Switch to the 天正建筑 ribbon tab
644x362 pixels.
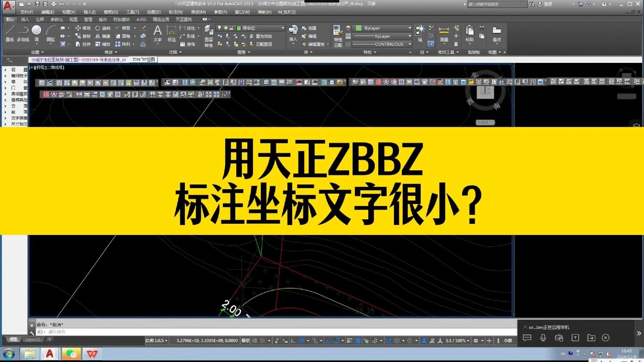(184, 19)
